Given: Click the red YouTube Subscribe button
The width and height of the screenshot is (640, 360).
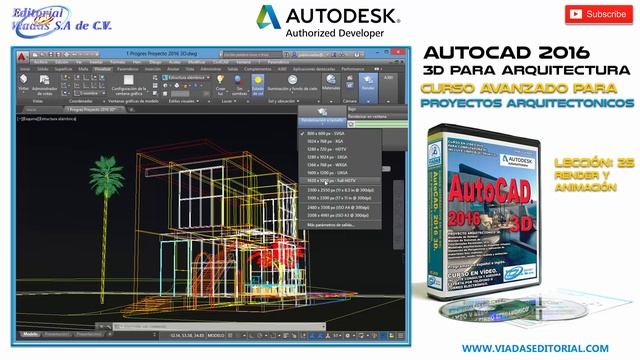Looking at the screenshot, I should pos(598,14).
